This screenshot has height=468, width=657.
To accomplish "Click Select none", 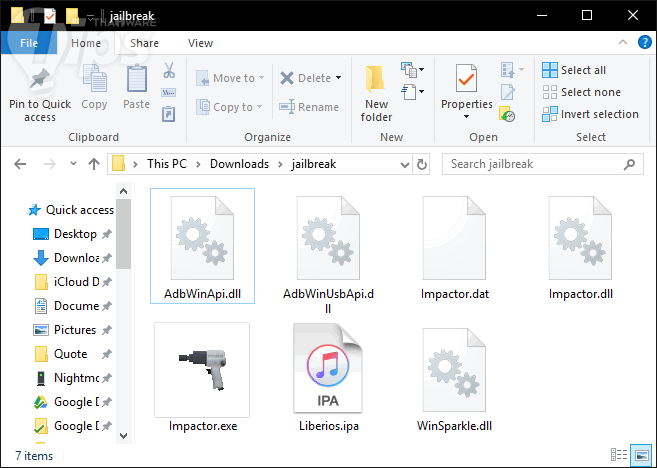I will (581, 92).
